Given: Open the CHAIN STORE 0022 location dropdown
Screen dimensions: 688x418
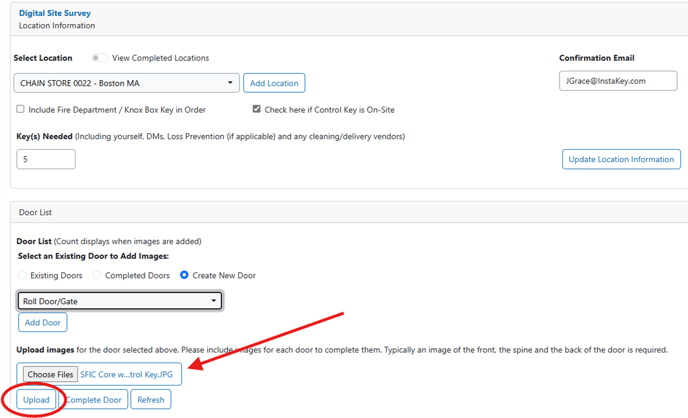Looking at the screenshot, I should (x=127, y=83).
